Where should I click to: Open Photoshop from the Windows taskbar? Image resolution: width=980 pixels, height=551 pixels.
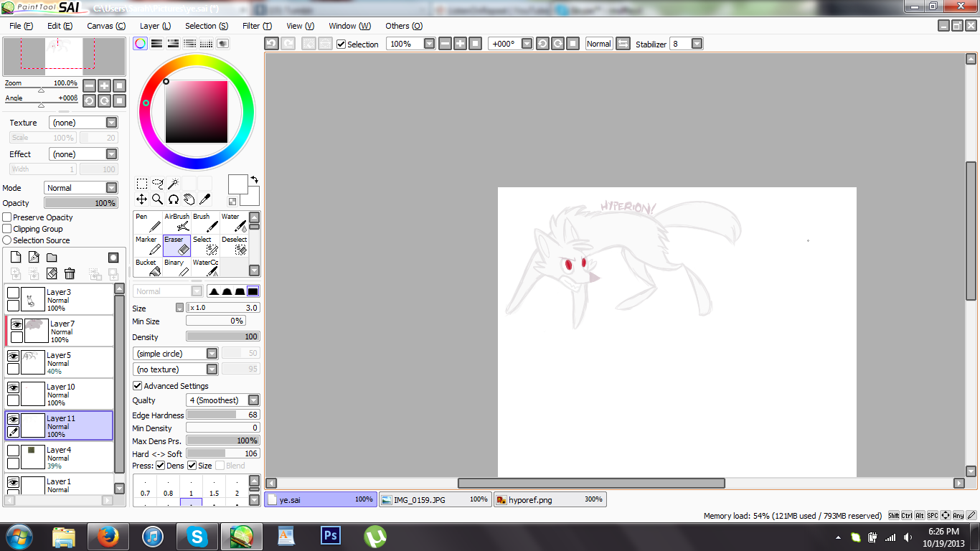coord(331,536)
